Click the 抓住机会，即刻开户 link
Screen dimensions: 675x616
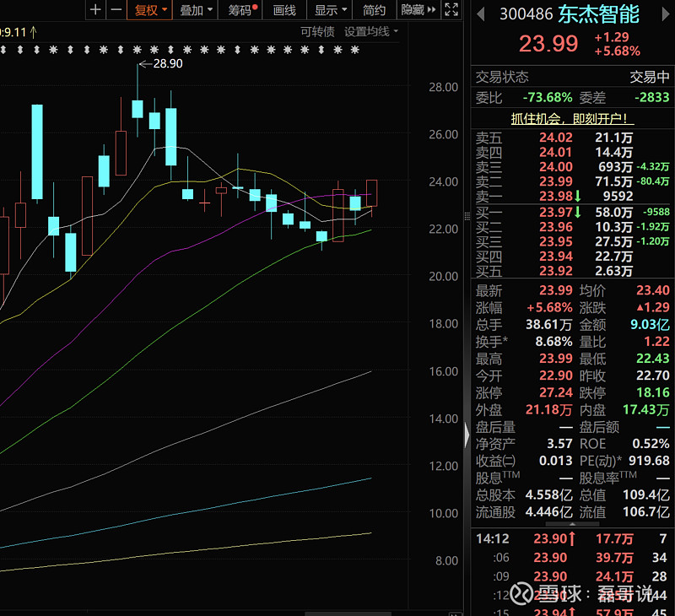[x=572, y=118]
